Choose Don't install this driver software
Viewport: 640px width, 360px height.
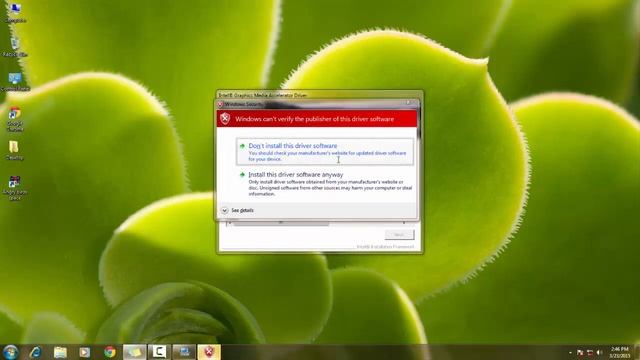(324, 151)
